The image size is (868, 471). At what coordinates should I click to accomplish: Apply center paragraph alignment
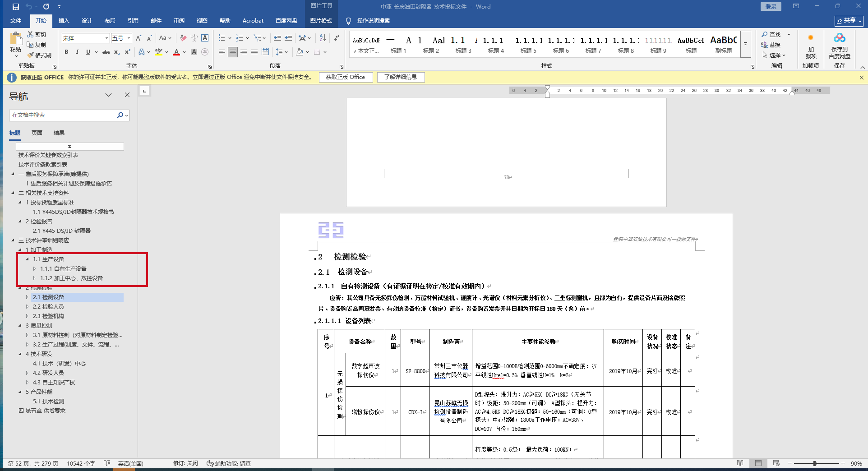[232, 52]
